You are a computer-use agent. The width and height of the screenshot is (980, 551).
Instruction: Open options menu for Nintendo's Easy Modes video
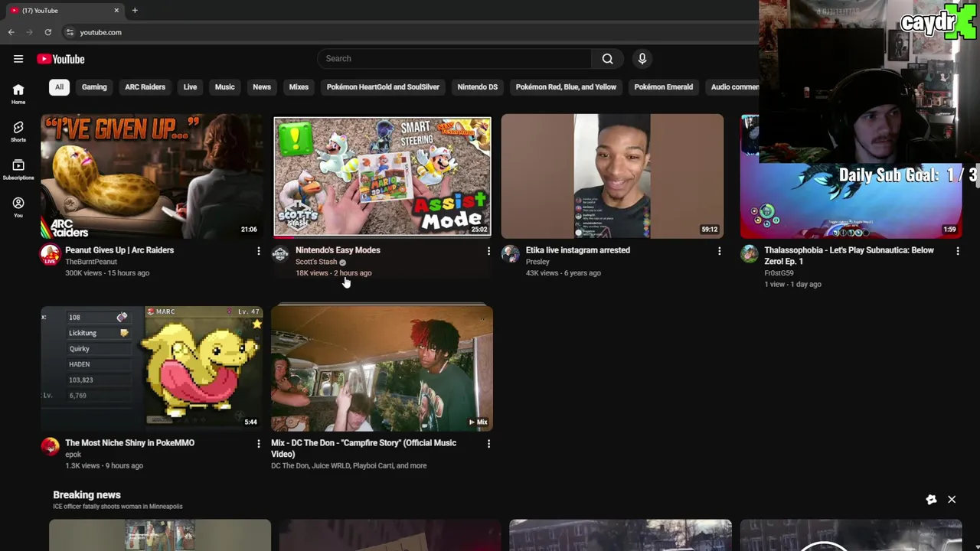pos(488,251)
